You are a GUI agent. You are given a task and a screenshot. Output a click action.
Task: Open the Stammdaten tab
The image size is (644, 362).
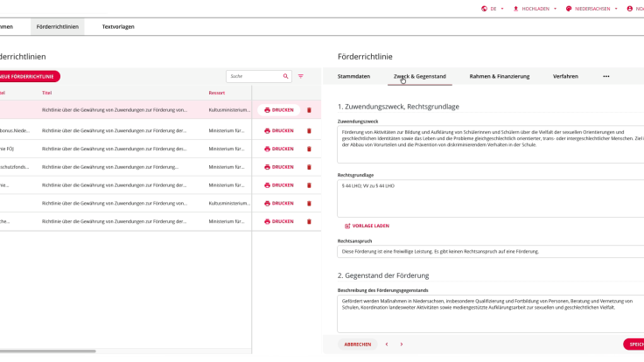353,76
